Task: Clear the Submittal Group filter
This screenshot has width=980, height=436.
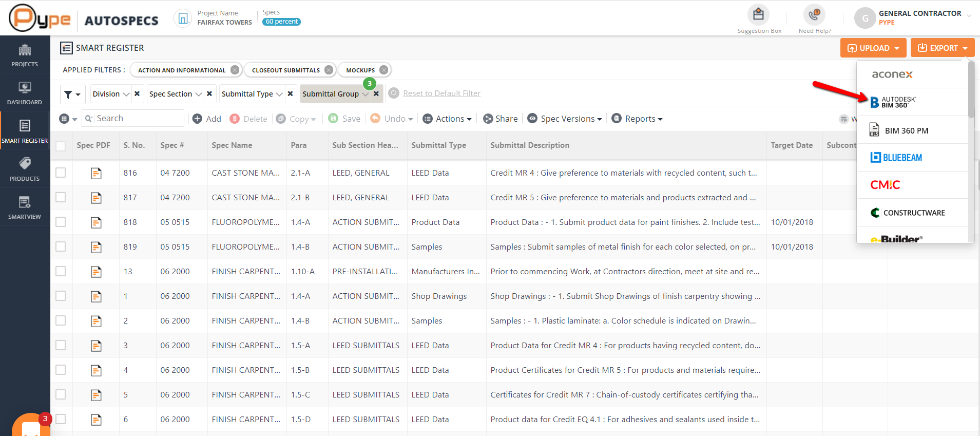Action: (376, 93)
